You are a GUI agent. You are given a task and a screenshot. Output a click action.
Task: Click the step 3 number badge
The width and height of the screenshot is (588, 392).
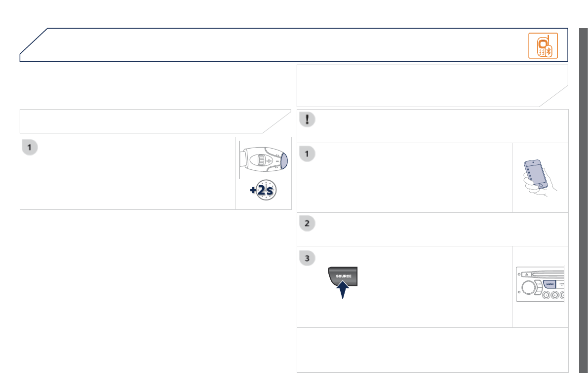coord(307,258)
